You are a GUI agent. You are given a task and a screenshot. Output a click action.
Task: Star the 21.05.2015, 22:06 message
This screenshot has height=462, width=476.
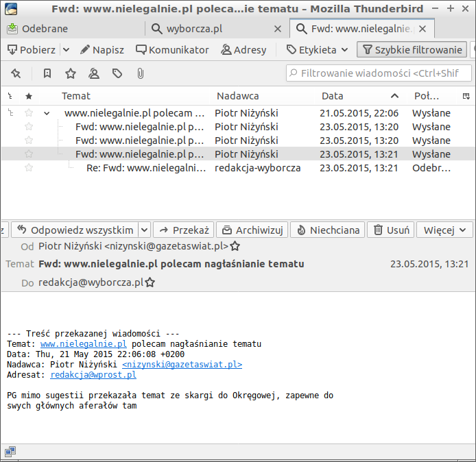click(x=29, y=113)
